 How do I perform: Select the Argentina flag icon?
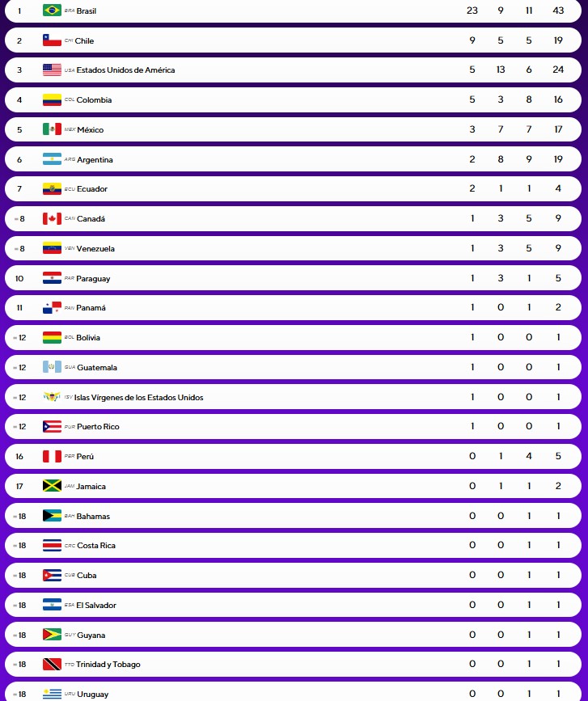(x=52, y=159)
